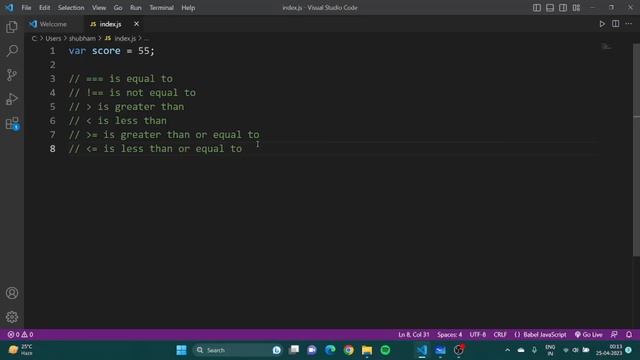Open the Search view in activity bar
The width and height of the screenshot is (640, 360).
tap(12, 51)
